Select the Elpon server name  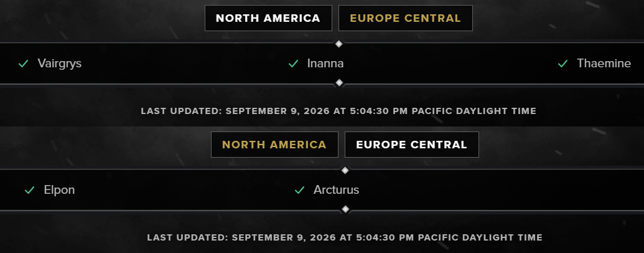pyautogui.click(x=59, y=190)
